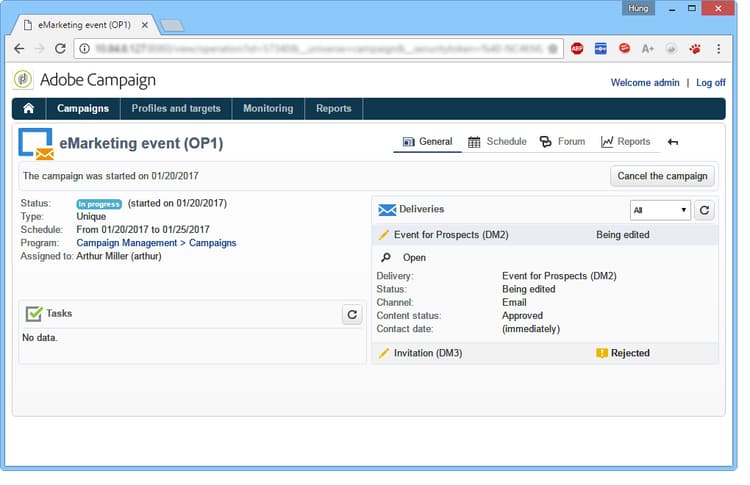Open the A+ extension icon
The image size is (750, 485).
[648, 48]
